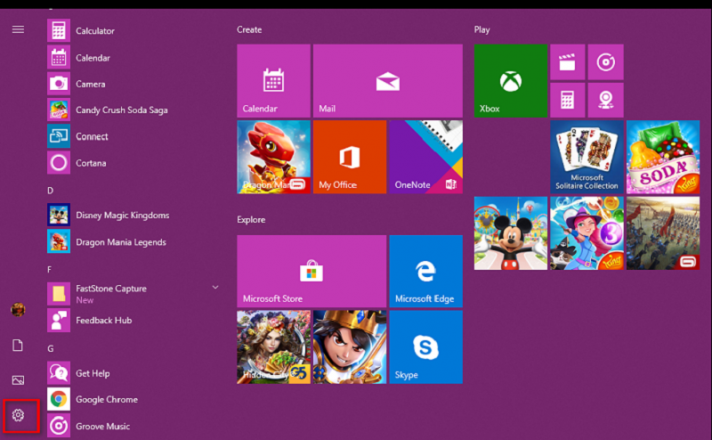The image size is (712, 440).
Task: Open the Royal Revolt king game tile
Action: pyautogui.click(x=350, y=347)
